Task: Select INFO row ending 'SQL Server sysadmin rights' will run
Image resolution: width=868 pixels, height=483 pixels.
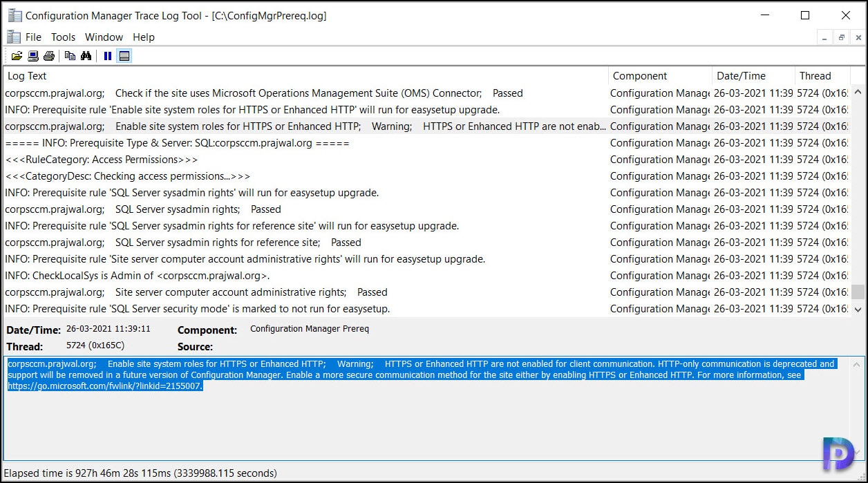Action: click(426, 193)
